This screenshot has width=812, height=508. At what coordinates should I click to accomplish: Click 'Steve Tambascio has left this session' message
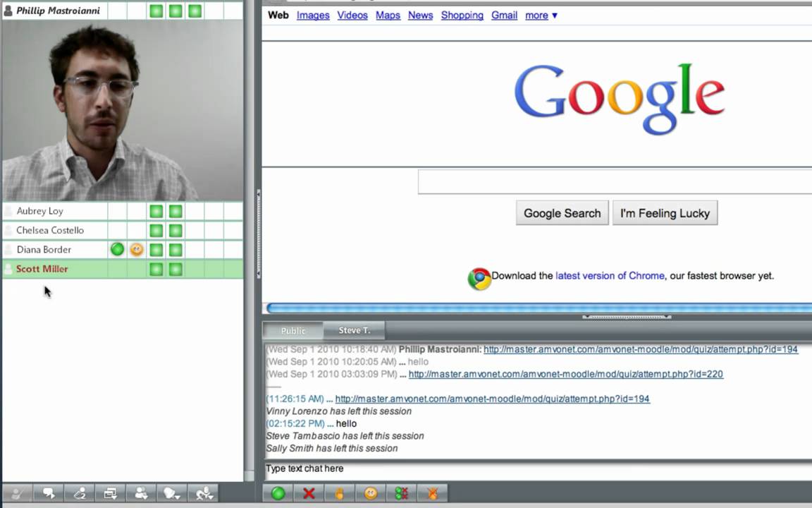[x=345, y=436]
